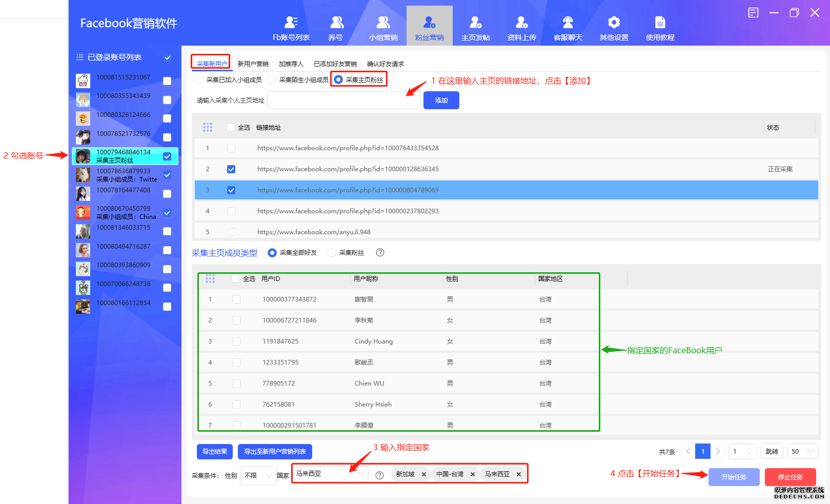Open the 主页发帖 page posting icon
The width and height of the screenshot is (830, 504).
(x=475, y=23)
